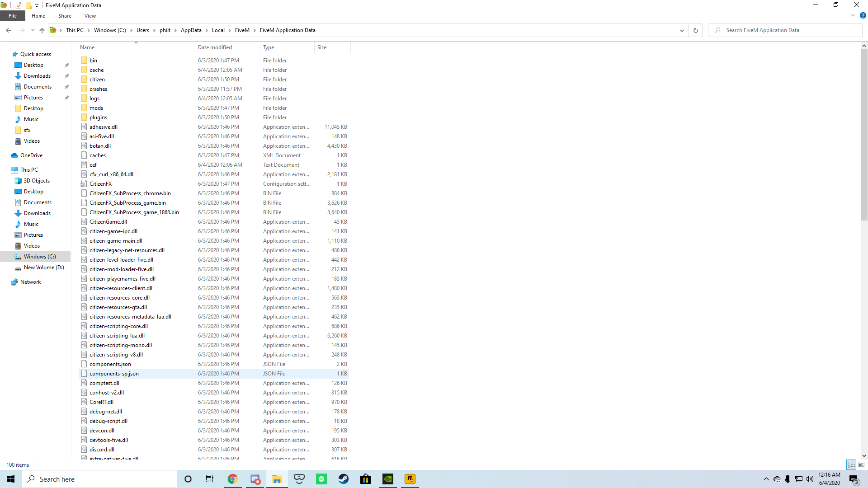868x488 pixels.
Task: Click the Properties checkmark icon in quick access toolbar
Action: coord(18,5)
